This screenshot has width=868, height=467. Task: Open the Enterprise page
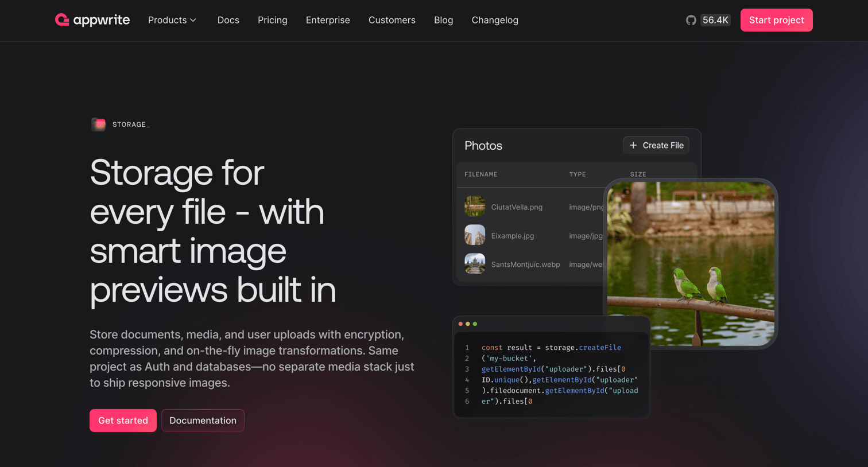[328, 20]
